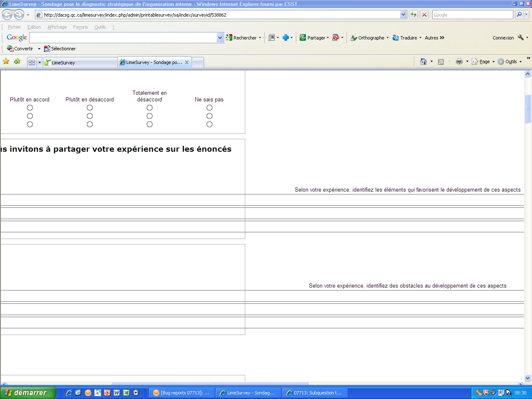The width and height of the screenshot is (532, 399).
Task: Click the Google search field in the top right
Action: point(473,15)
